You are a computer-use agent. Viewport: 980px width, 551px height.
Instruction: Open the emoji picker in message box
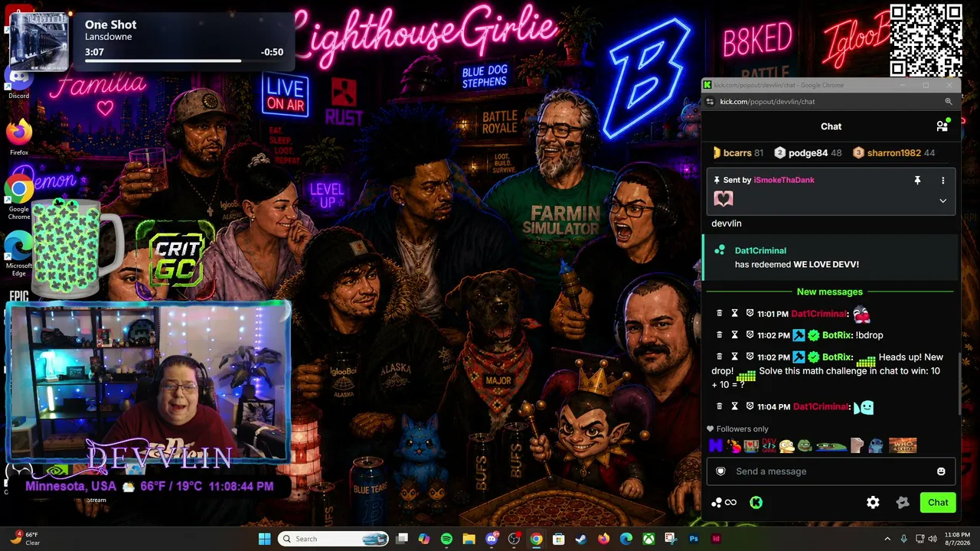coord(941,471)
